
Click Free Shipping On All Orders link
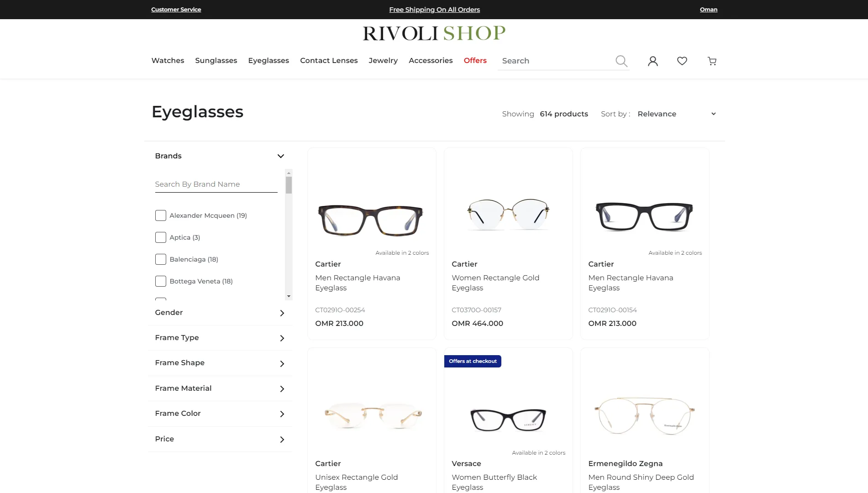pyautogui.click(x=434, y=10)
